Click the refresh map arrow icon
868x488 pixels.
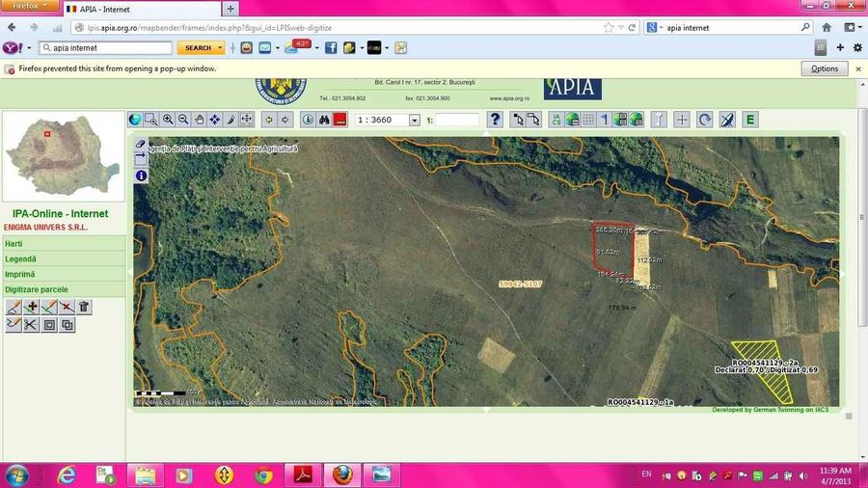(x=705, y=120)
